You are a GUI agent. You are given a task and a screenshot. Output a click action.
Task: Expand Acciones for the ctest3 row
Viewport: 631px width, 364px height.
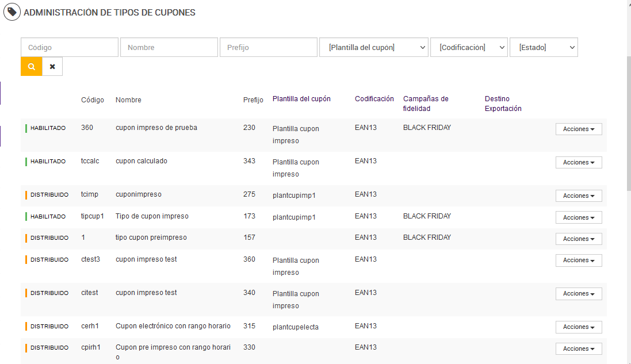[579, 260]
